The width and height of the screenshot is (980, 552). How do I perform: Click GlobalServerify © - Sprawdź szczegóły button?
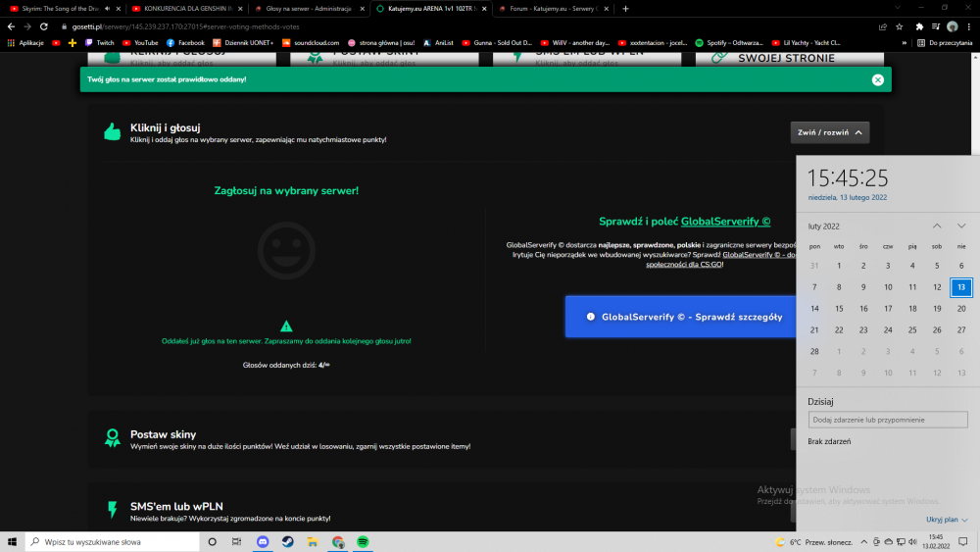[681, 317]
